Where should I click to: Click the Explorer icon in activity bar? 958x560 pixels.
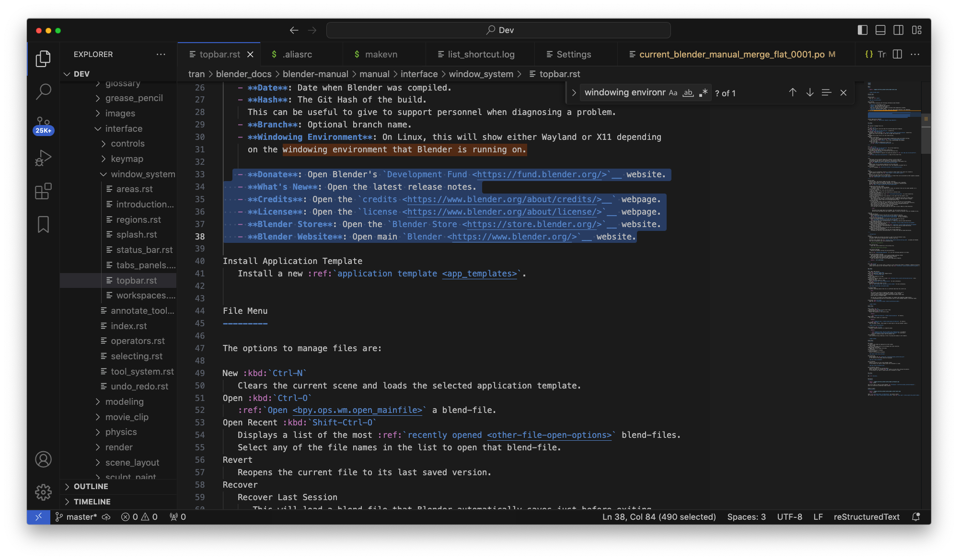click(43, 58)
